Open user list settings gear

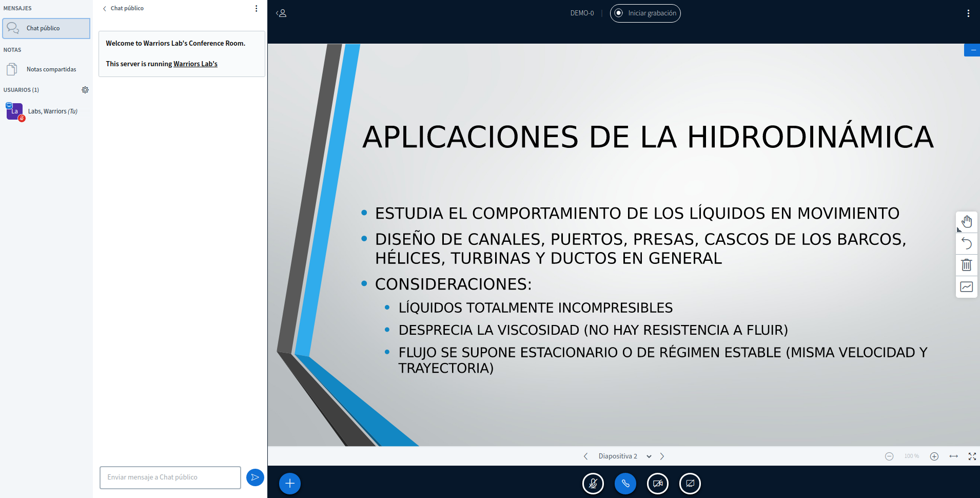click(x=85, y=90)
